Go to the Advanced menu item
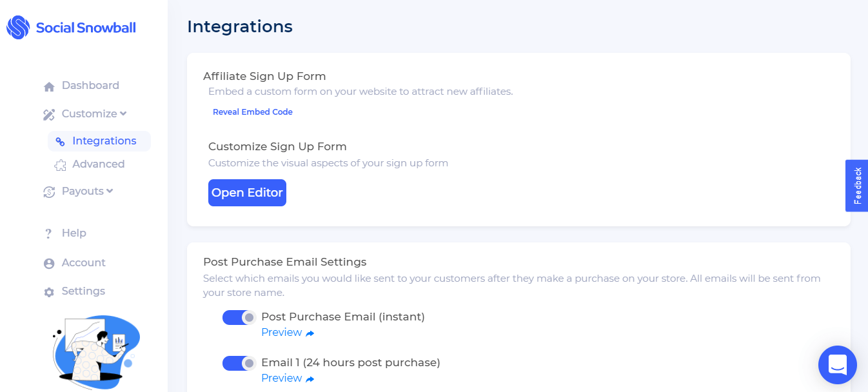The image size is (868, 392). [98, 164]
